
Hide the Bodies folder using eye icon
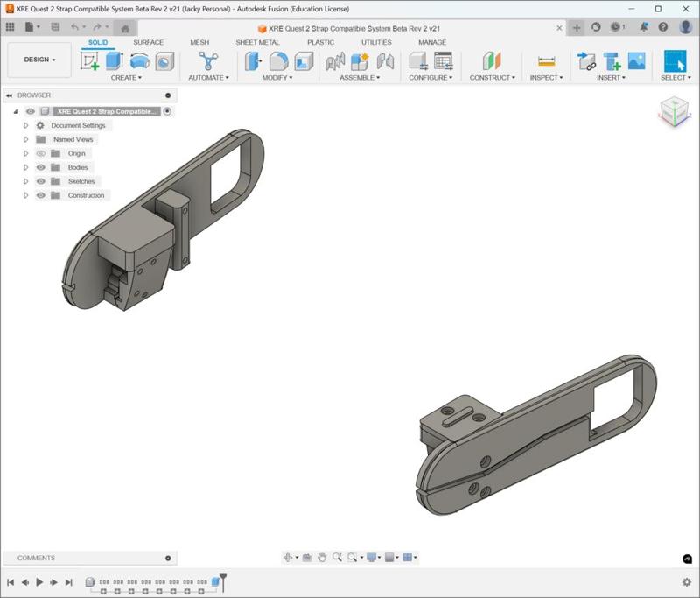tap(41, 167)
